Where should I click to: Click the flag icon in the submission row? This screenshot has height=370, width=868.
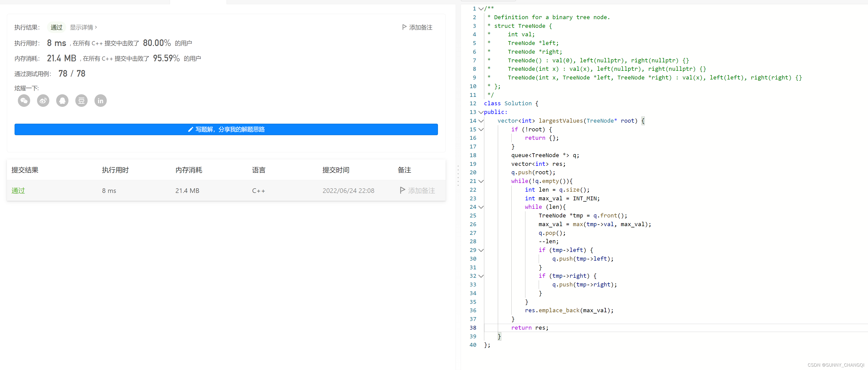(402, 190)
